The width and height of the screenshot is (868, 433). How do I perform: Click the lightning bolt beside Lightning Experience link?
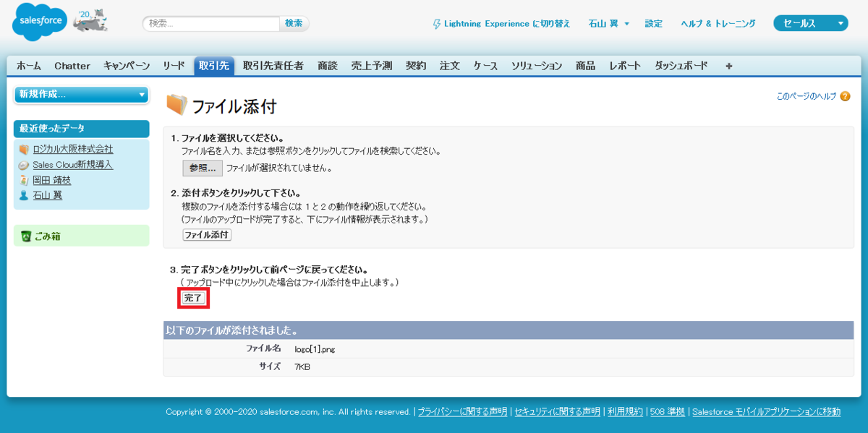[435, 23]
